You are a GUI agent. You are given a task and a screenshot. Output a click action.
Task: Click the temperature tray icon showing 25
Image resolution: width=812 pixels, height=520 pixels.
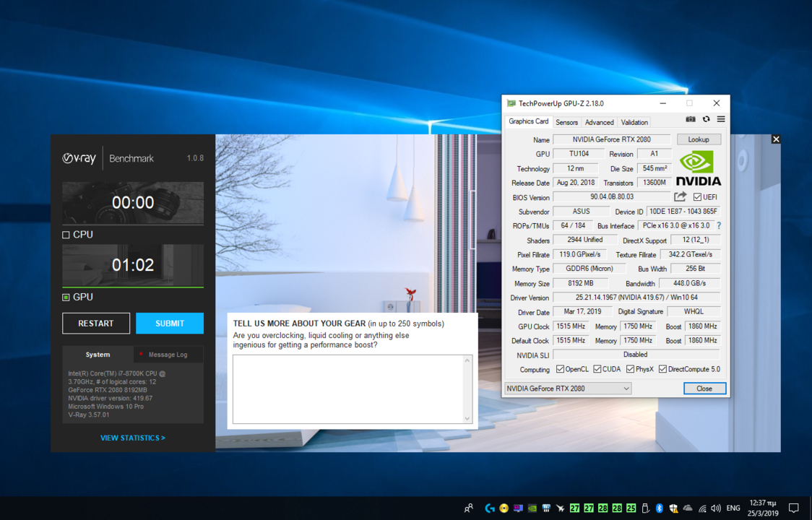(x=631, y=508)
